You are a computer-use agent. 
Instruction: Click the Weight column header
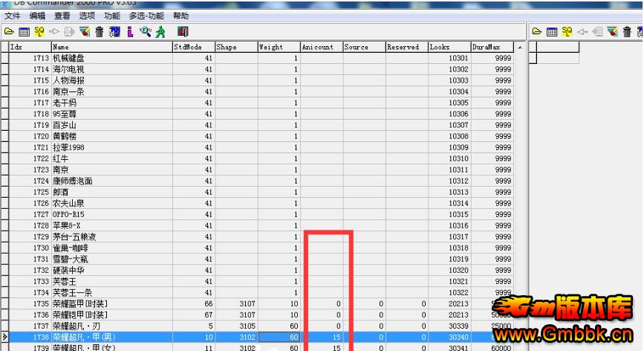pos(279,47)
